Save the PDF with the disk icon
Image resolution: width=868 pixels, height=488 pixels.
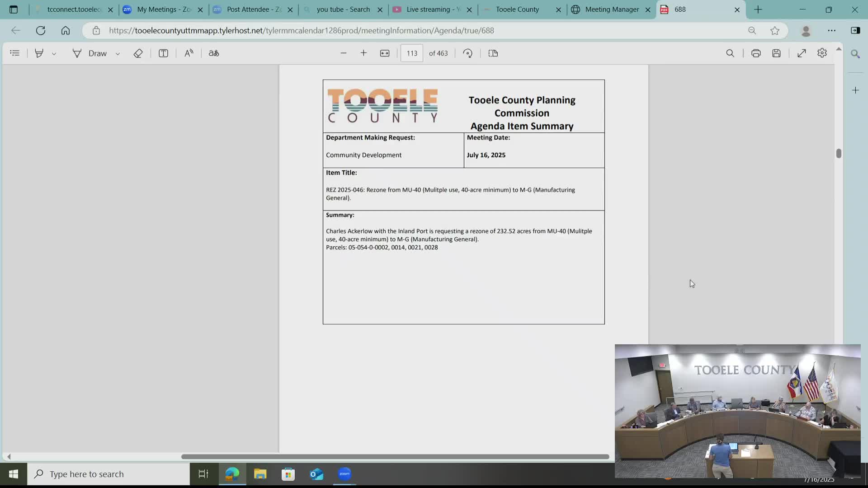[776, 53]
